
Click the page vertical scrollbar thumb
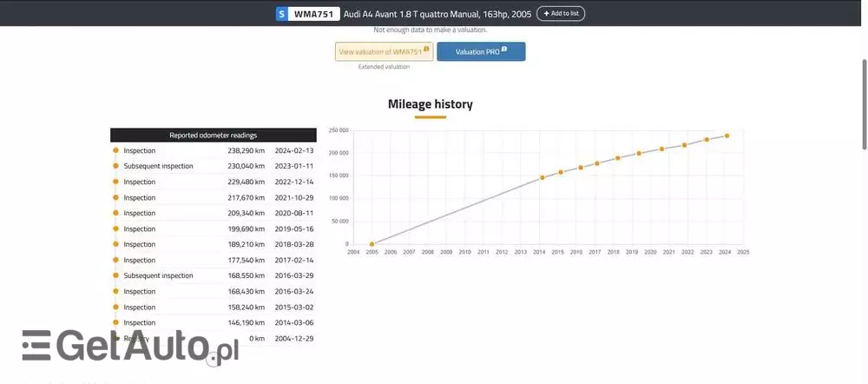pos(863,104)
